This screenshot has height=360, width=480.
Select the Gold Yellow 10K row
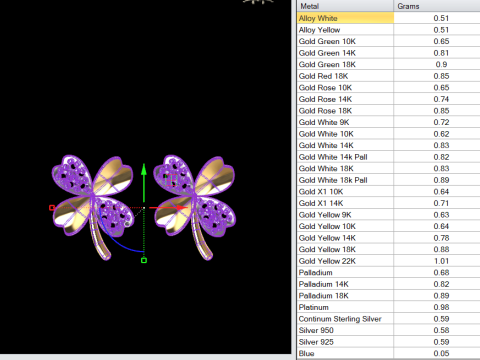[x=388, y=226]
